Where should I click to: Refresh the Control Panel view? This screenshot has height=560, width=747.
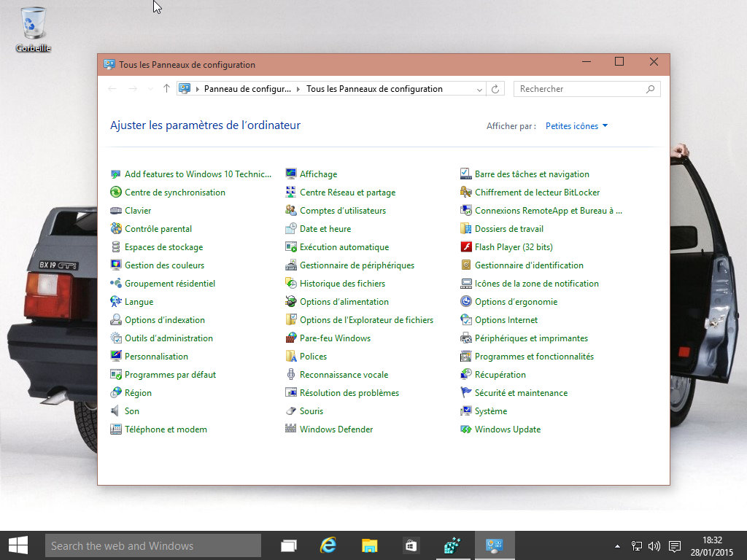(495, 89)
